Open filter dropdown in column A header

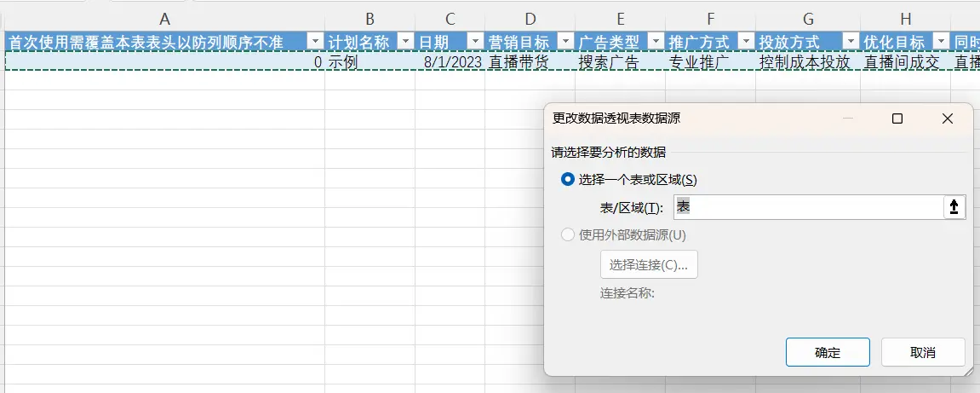coord(315,42)
